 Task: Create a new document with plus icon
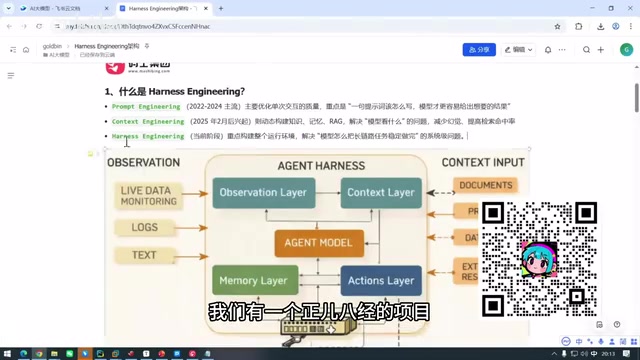click(x=601, y=50)
